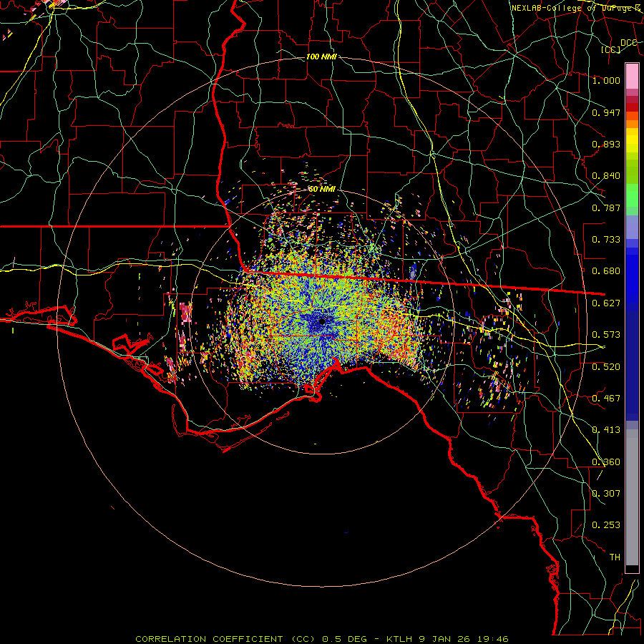Click the TH threshold label on scale

click(615, 557)
